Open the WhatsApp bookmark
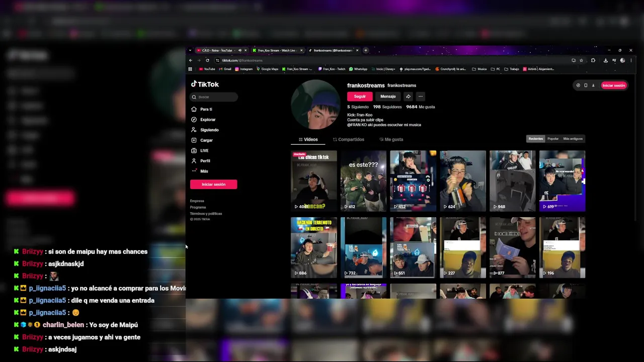644x362 pixels. 358,69
